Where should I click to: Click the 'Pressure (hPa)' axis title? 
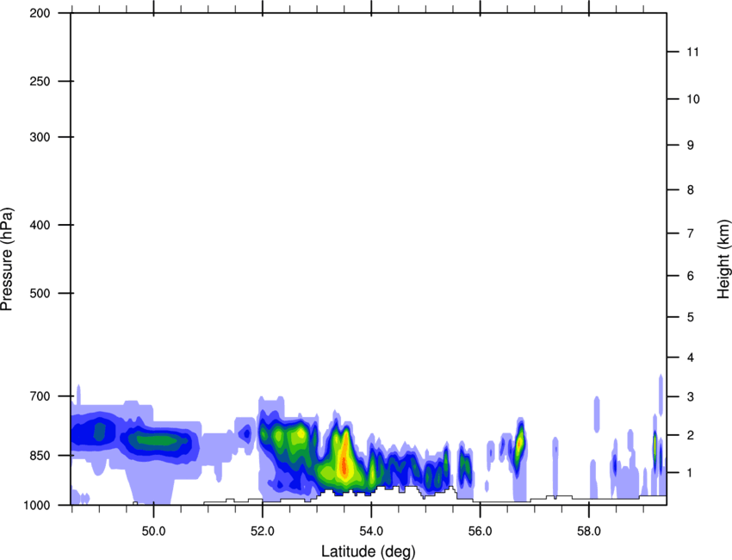click(7, 258)
